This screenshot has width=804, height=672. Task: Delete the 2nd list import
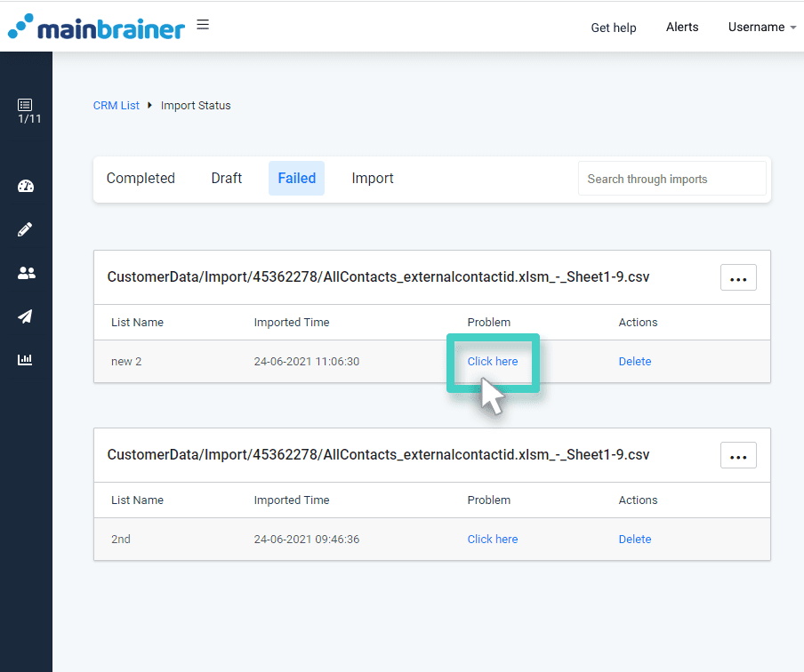click(635, 539)
